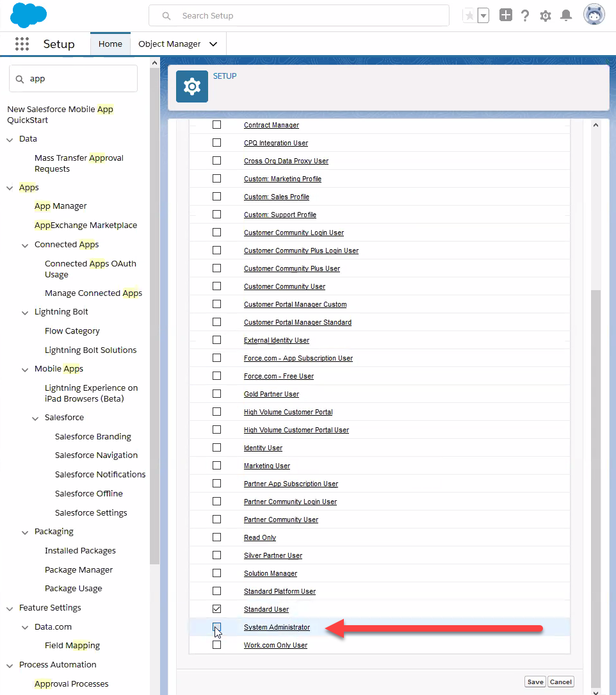Open the Force.com - Free User link
Viewport: 616px width, 695px height.
pyautogui.click(x=279, y=376)
